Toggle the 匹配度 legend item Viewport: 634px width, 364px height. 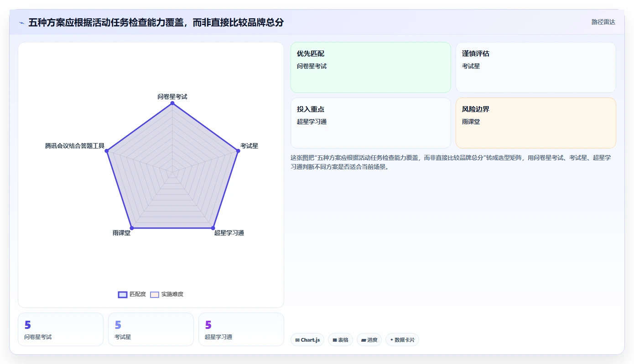pos(132,294)
